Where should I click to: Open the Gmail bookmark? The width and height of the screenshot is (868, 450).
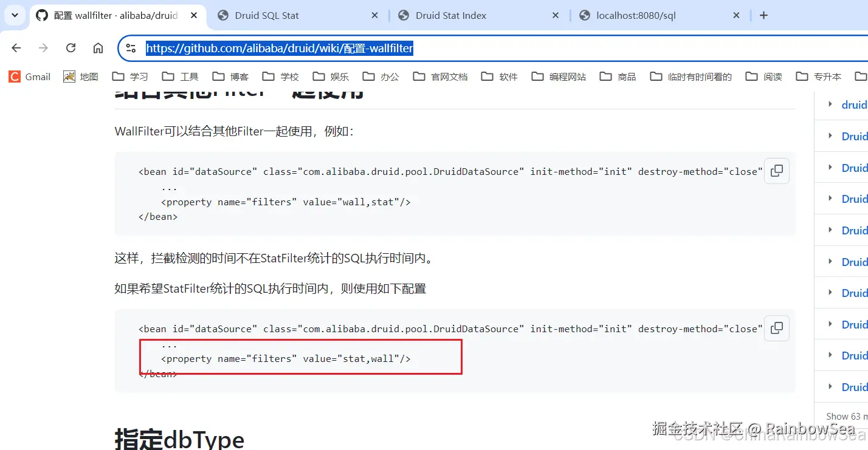pos(30,77)
